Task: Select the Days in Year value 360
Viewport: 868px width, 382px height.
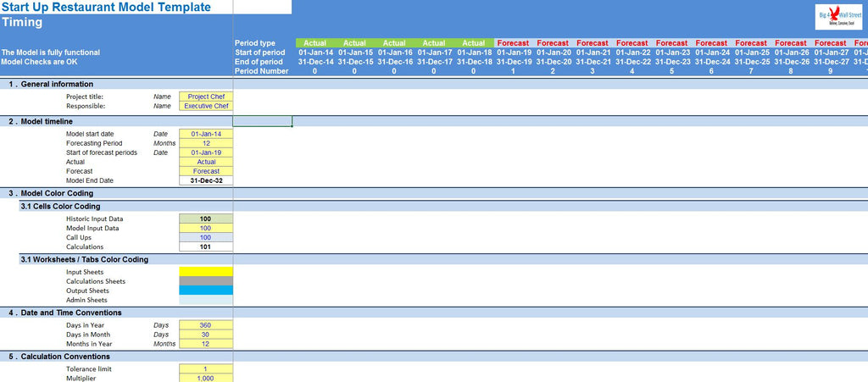Action: point(206,325)
